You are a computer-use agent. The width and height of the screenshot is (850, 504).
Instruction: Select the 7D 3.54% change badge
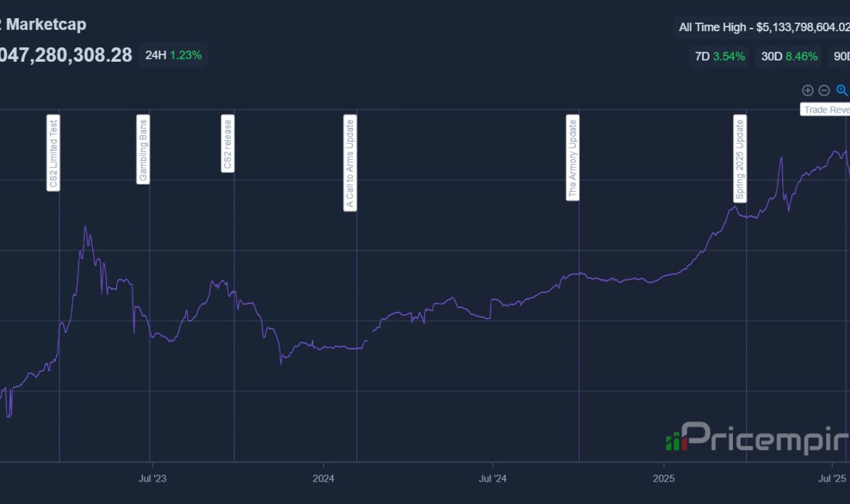719,56
